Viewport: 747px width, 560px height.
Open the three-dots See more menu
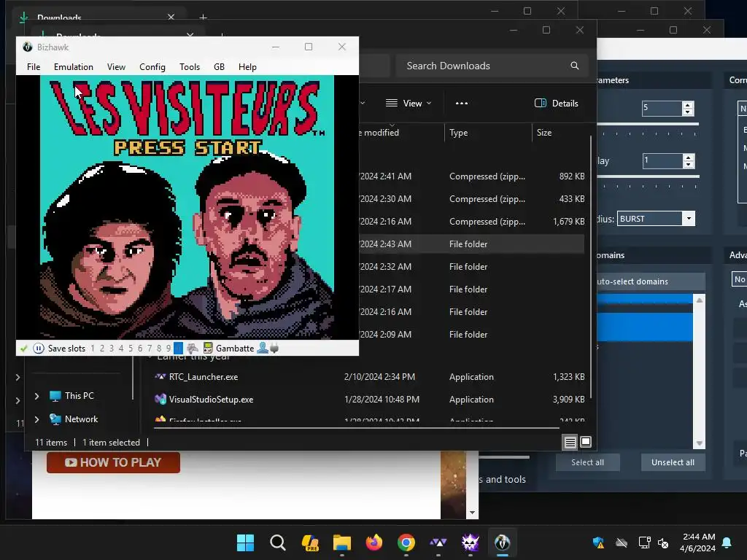(x=461, y=104)
